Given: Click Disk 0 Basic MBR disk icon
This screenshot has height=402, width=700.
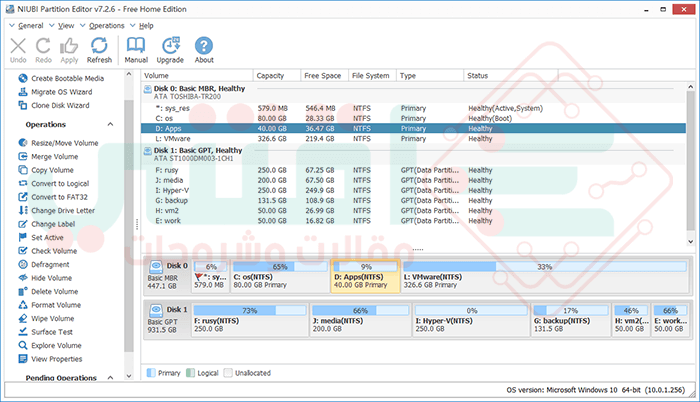Looking at the screenshot, I should [x=156, y=267].
